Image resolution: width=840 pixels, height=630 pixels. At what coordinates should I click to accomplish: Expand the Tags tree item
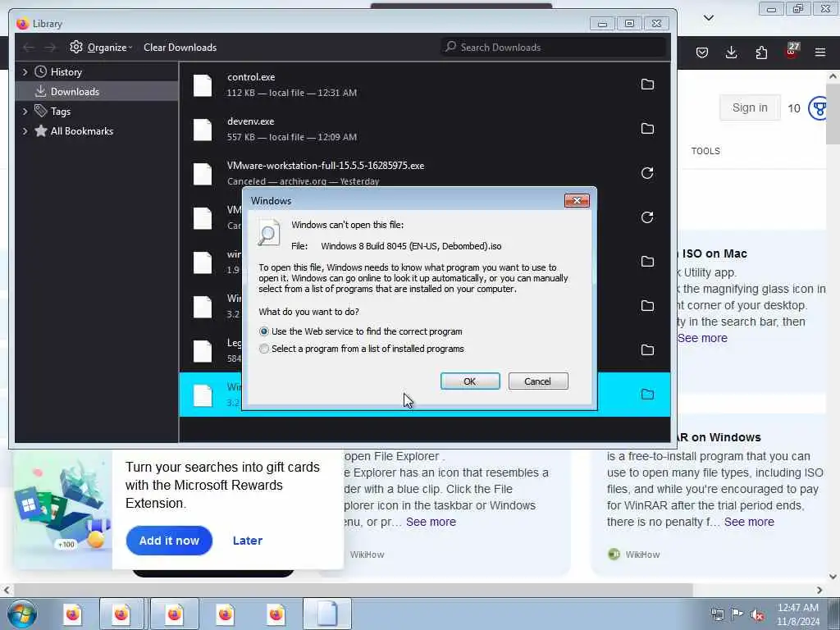point(25,112)
